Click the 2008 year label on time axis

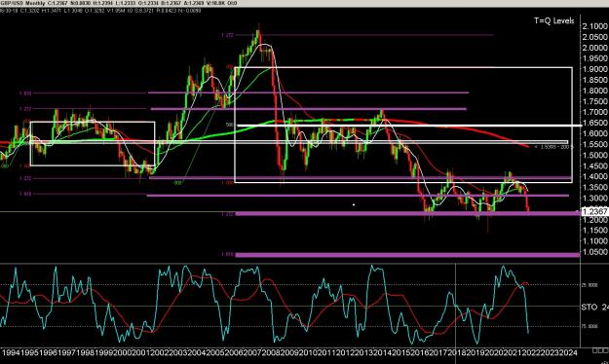(x=270, y=352)
